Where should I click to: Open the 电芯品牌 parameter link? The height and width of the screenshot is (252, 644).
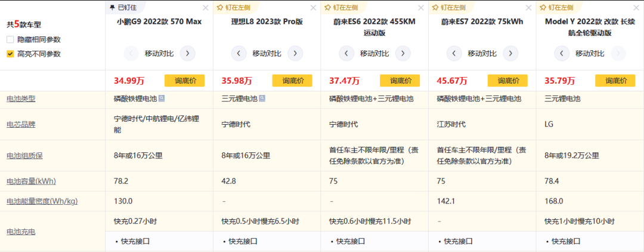(21, 124)
